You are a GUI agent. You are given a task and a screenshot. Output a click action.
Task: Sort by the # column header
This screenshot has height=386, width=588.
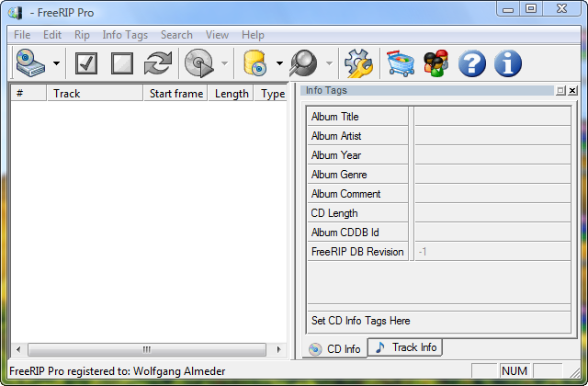28,93
